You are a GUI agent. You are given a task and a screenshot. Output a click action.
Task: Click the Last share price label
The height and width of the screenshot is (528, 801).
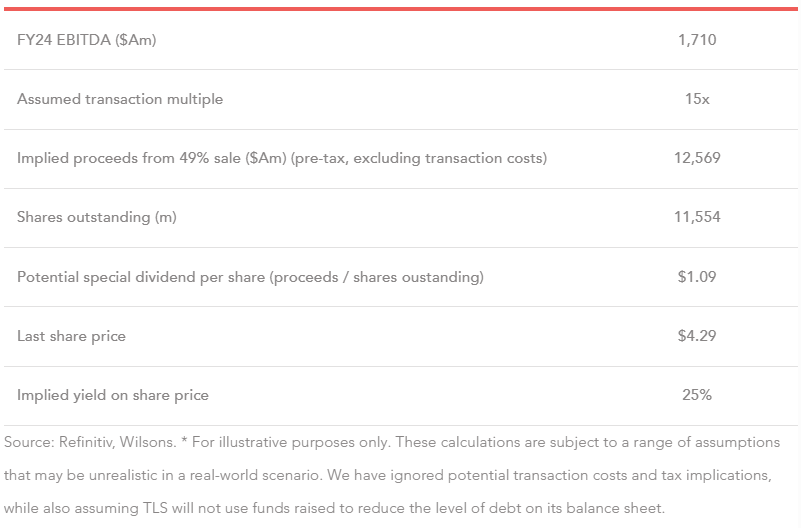pyautogui.click(x=71, y=336)
